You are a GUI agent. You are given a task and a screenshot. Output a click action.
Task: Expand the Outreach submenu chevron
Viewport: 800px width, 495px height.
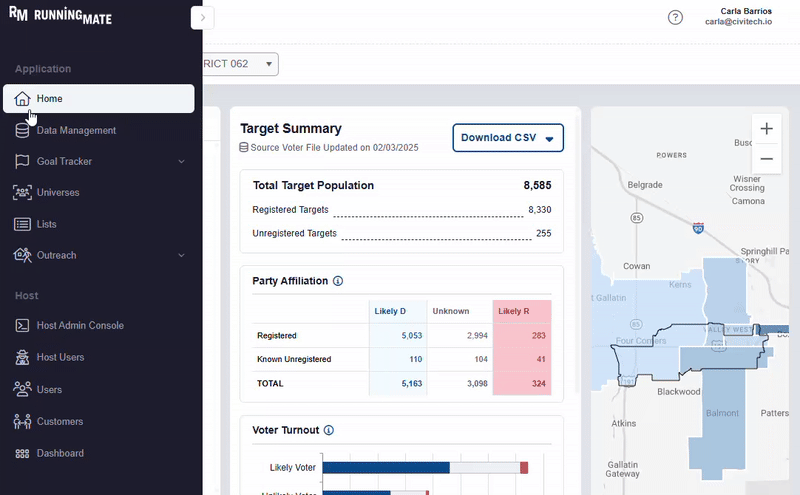181,255
